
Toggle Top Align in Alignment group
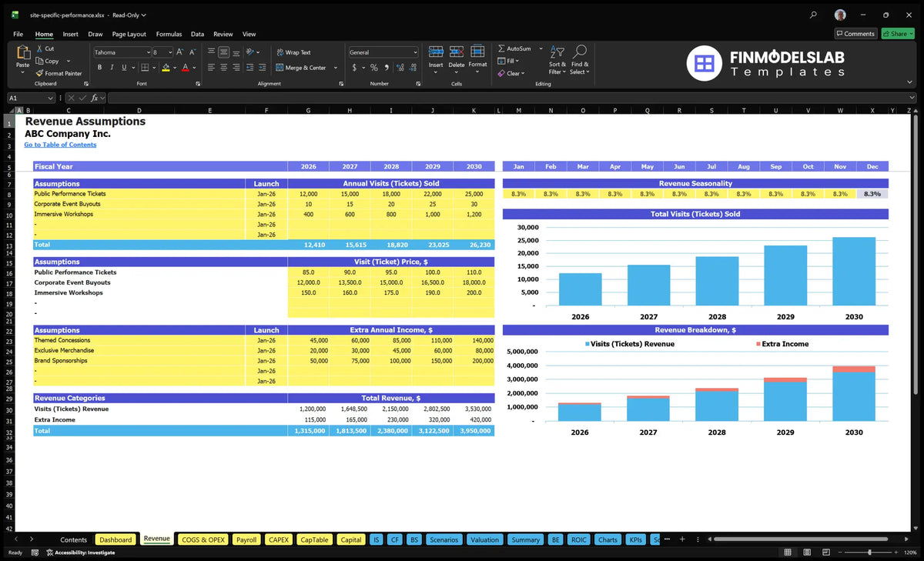pos(211,52)
